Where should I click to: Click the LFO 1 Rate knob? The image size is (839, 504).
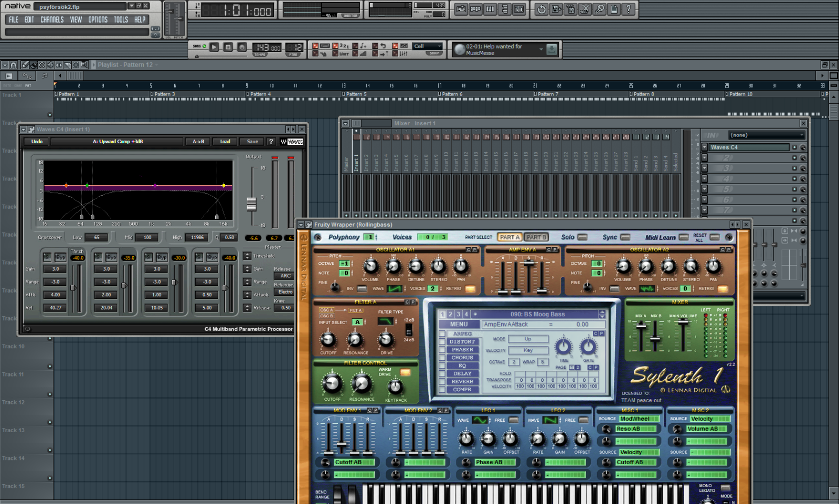466,438
